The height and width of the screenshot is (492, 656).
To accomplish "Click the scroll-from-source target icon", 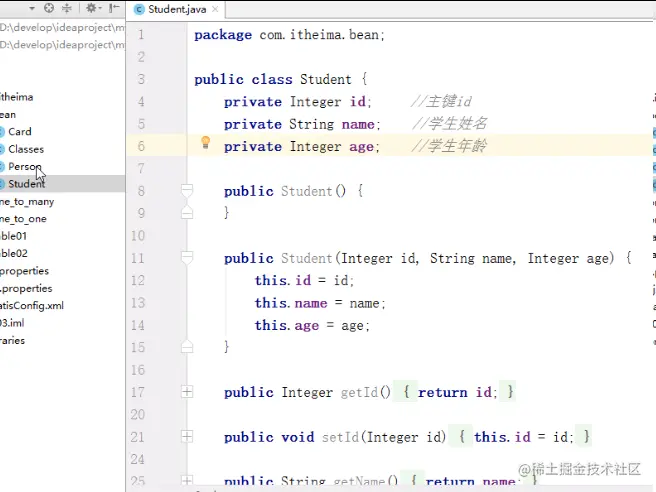I will click(49, 8).
